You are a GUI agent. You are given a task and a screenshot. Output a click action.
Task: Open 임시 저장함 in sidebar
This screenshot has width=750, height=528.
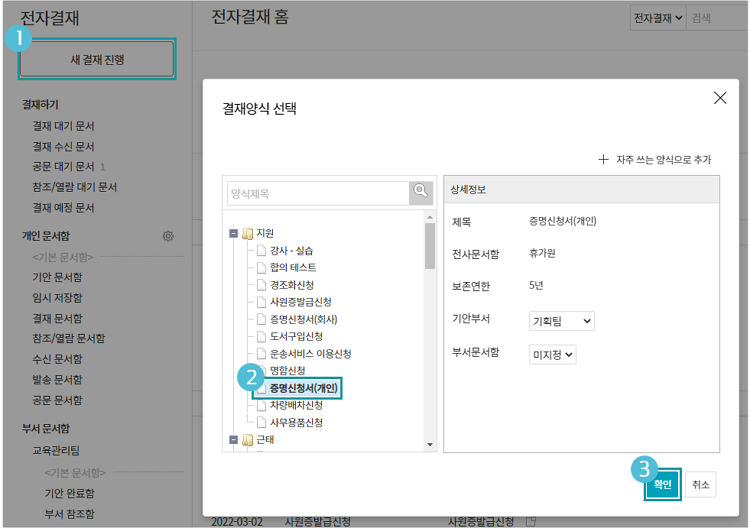57,298
